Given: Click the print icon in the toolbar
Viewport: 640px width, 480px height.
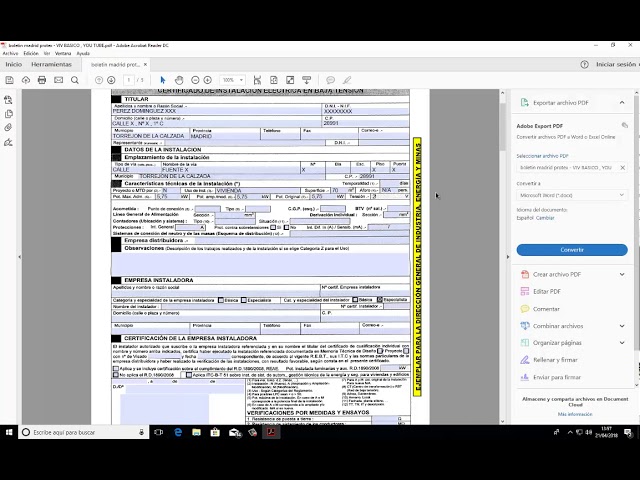Looking at the screenshot, I should [x=42, y=80].
